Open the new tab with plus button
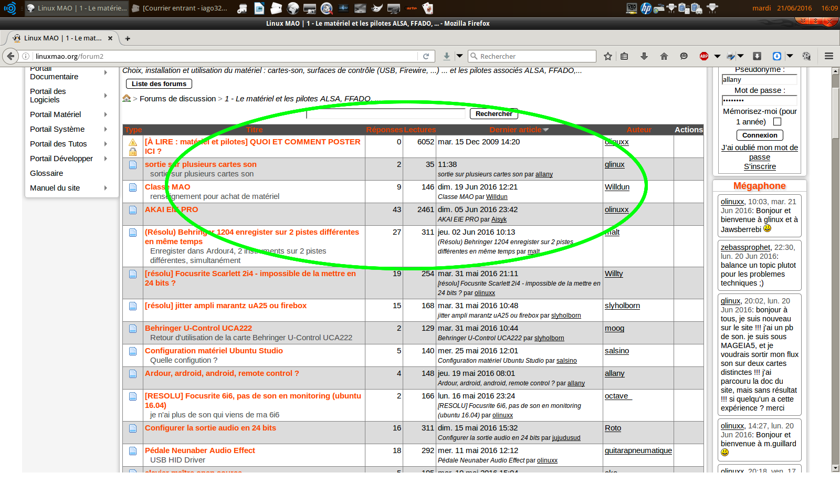This screenshot has height=504, width=840. click(128, 38)
